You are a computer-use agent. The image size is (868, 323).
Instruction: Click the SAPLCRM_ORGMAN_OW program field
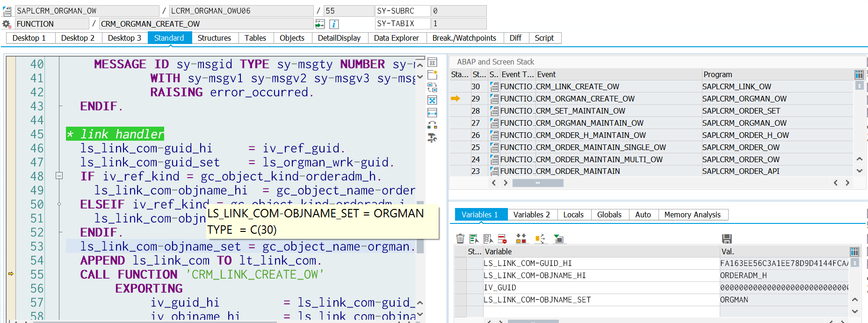[x=87, y=11]
